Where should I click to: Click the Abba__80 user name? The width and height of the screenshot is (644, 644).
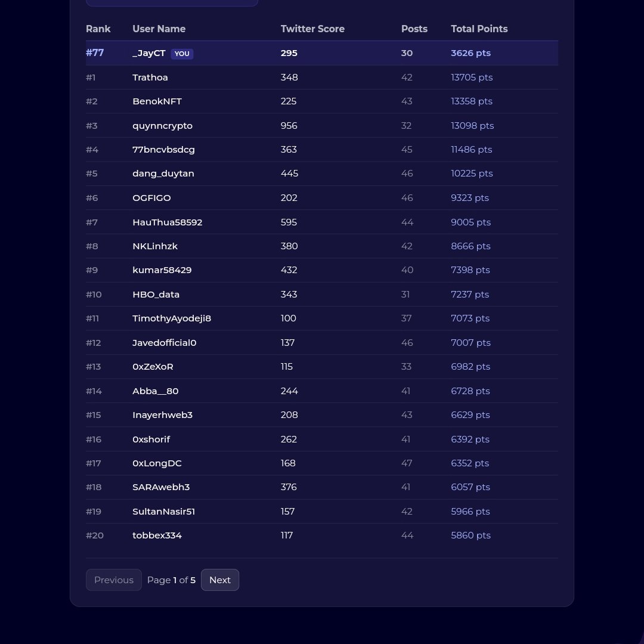(x=155, y=391)
